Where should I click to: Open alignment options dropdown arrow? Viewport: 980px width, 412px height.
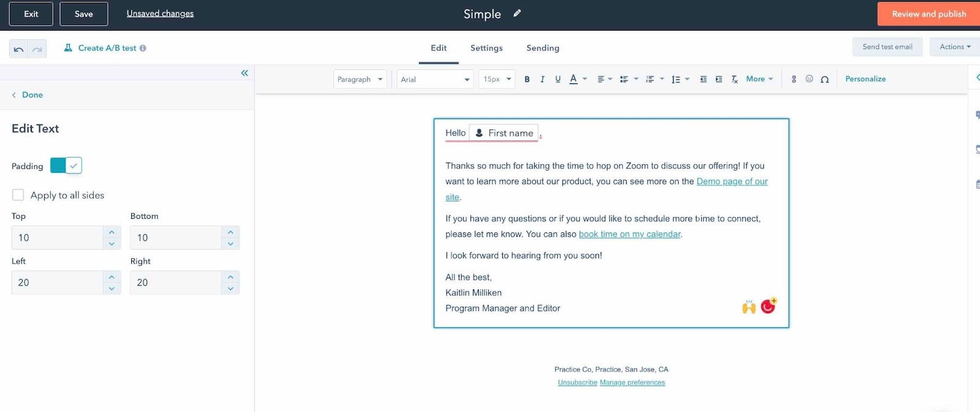click(610, 79)
